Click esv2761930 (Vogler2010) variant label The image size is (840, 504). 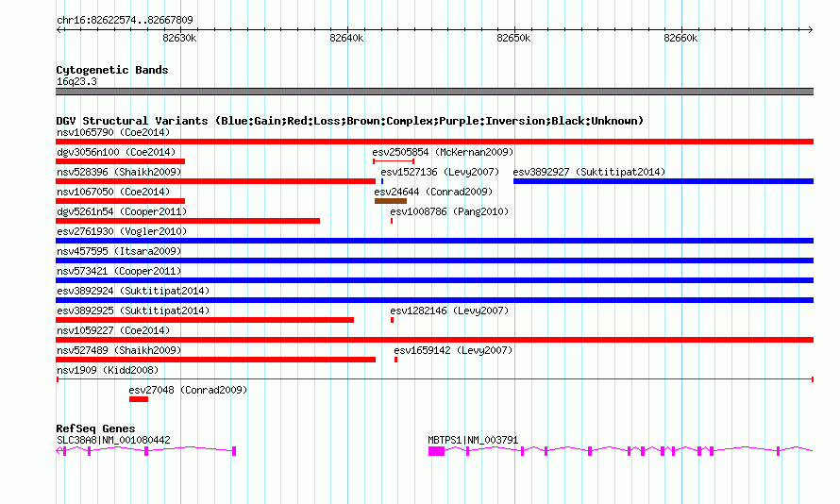tap(122, 231)
